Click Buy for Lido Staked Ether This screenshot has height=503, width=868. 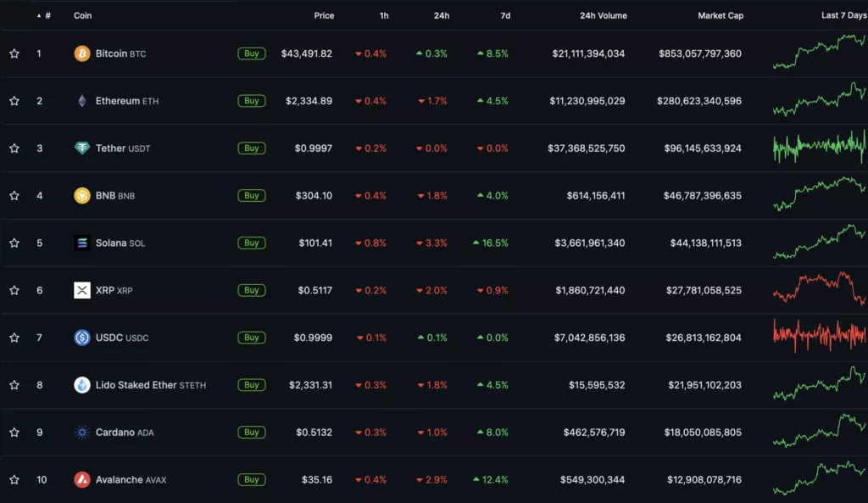pos(251,385)
